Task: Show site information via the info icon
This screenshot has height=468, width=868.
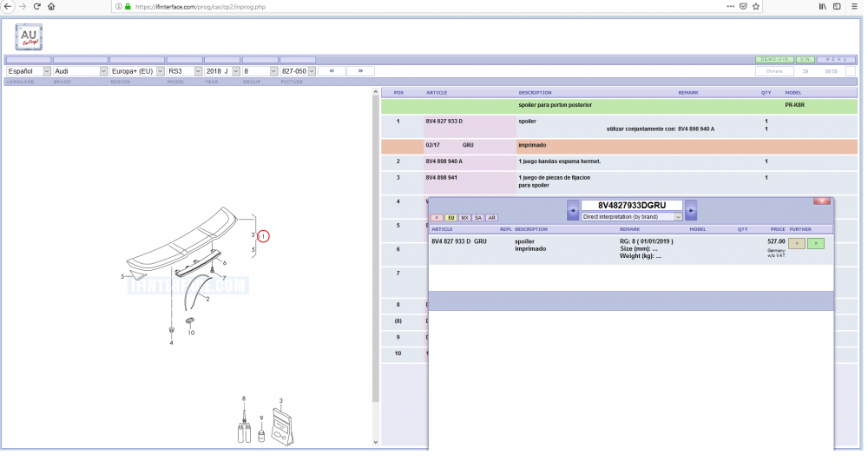Action: [118, 7]
